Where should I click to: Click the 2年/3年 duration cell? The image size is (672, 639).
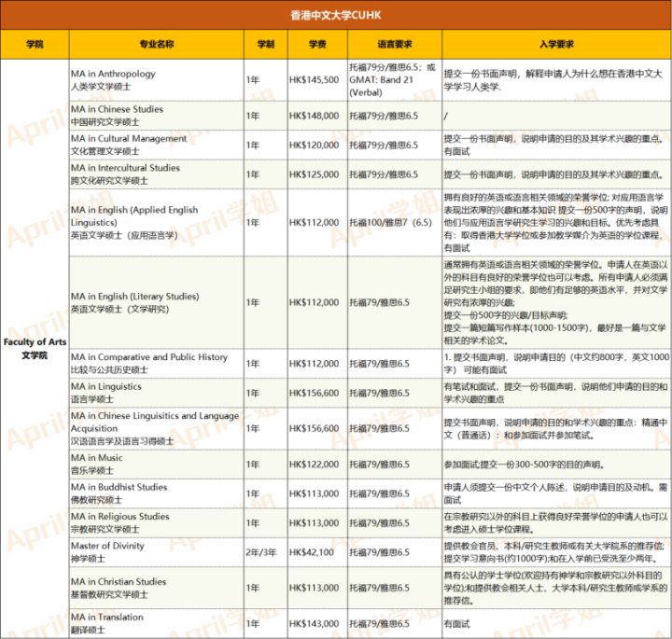266,552
